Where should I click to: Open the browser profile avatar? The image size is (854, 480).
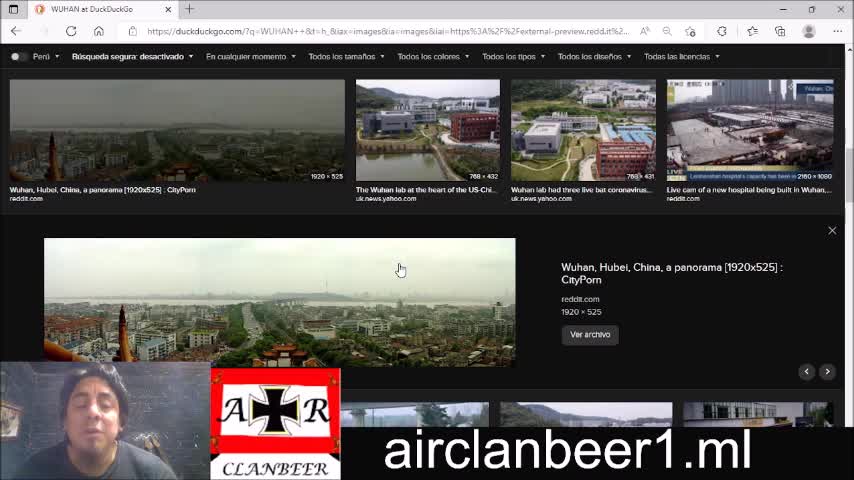pos(809,31)
